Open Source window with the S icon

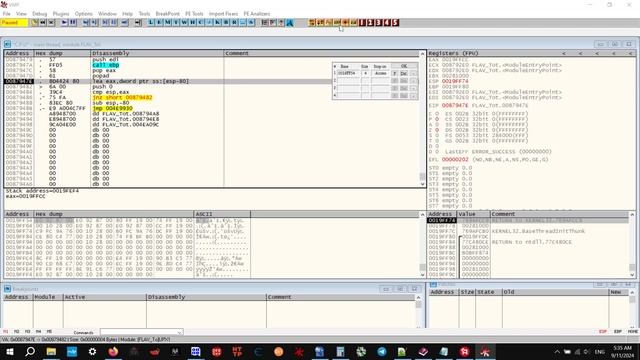[251, 22]
